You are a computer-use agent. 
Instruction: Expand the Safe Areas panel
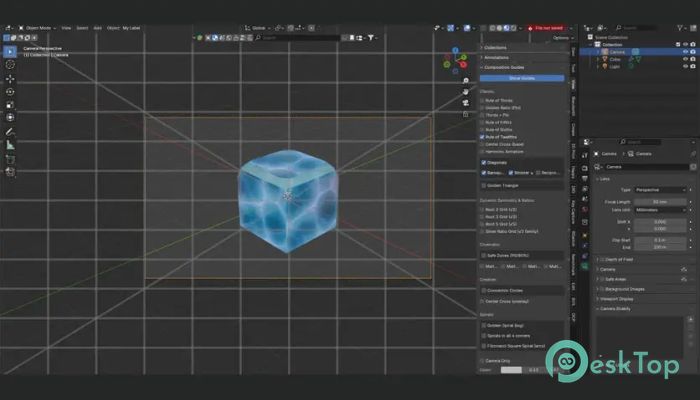pyautogui.click(x=615, y=279)
